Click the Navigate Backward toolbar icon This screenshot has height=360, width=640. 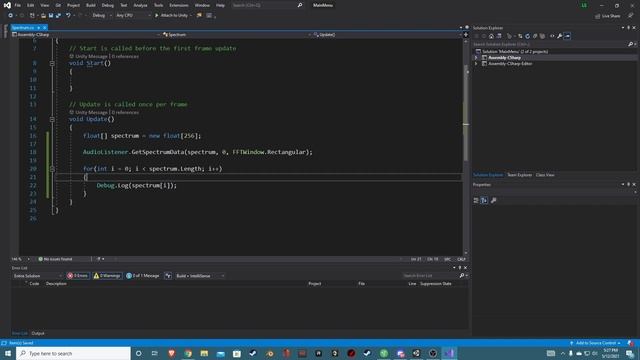pyautogui.click(x=10, y=16)
